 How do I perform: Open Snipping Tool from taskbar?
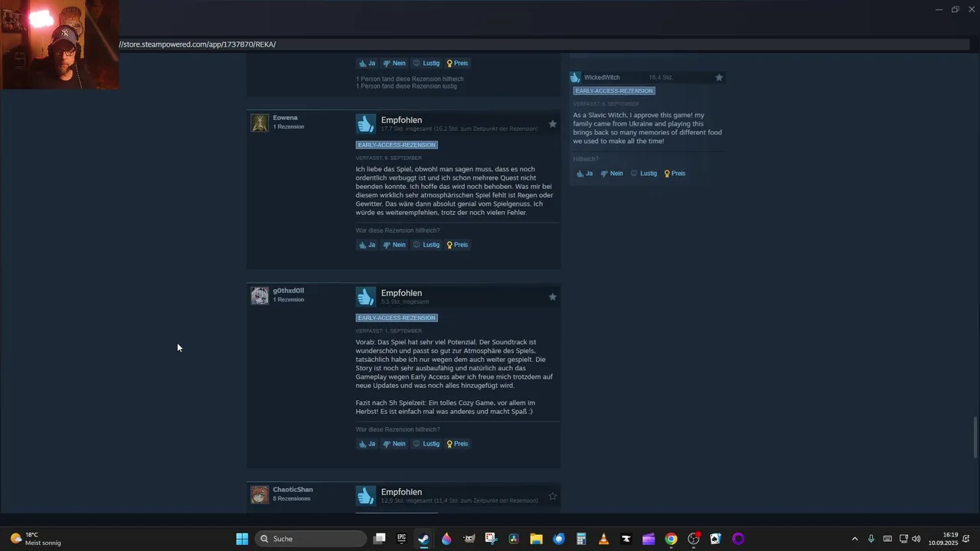point(492,539)
